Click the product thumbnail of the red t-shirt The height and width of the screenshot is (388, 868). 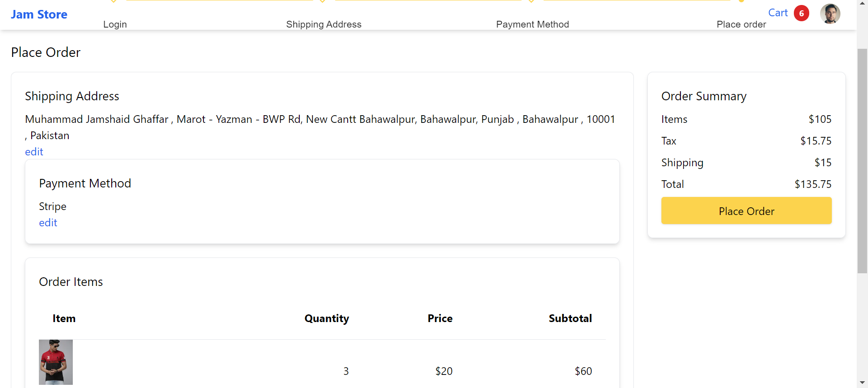point(56,362)
